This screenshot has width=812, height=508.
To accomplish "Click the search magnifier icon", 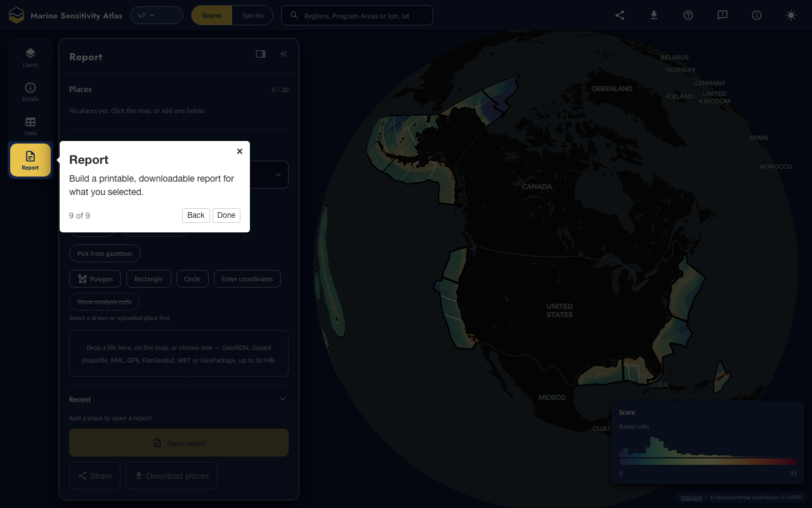I will coord(294,15).
